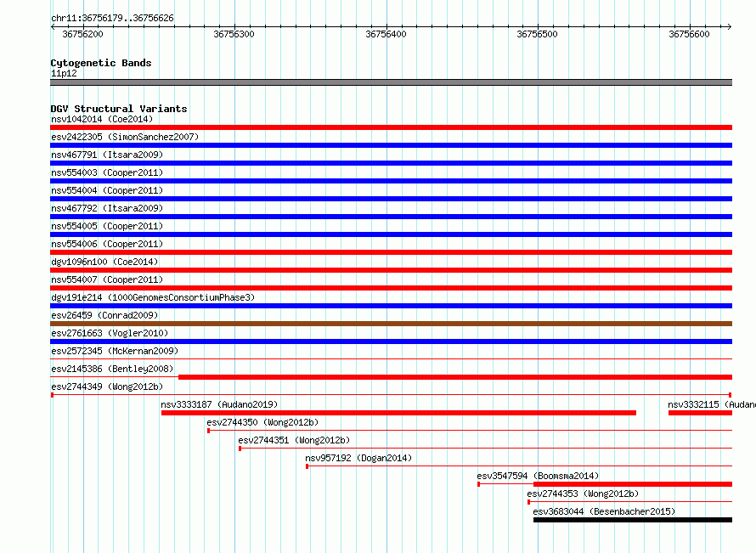Click the esv26459 (Conrad2009) brown bar
This screenshot has width=756, height=553.
tap(391, 324)
